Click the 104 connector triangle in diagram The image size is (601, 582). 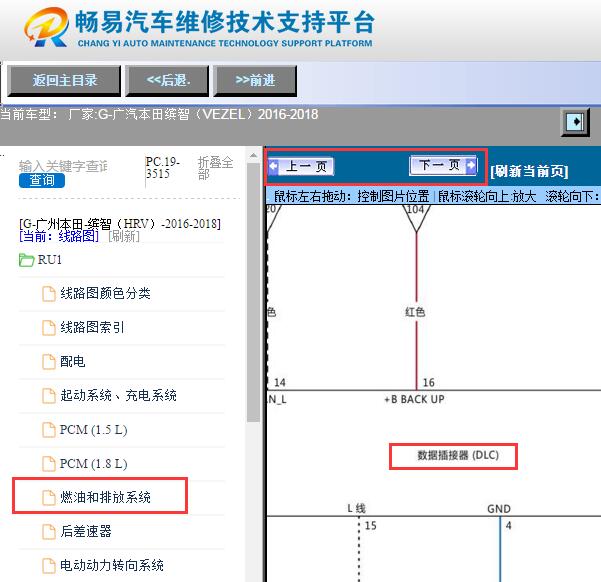pyautogui.click(x=416, y=218)
